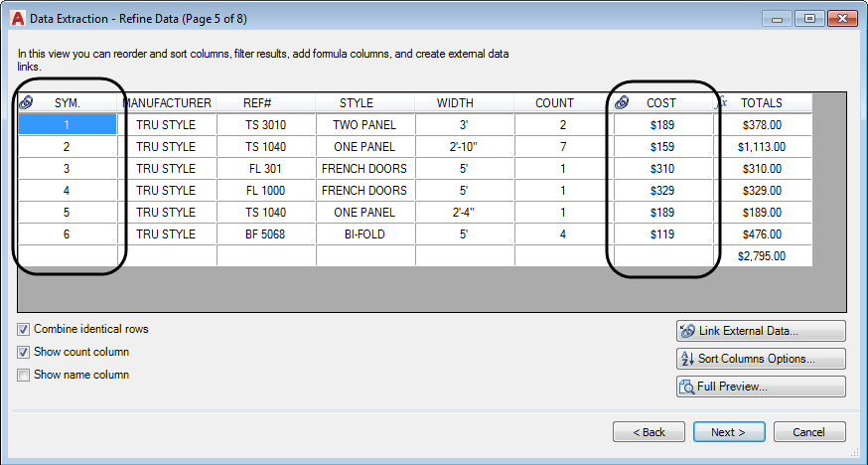The image size is (868, 465).
Task: Maximize the Data Extraction window
Action: coord(809,18)
